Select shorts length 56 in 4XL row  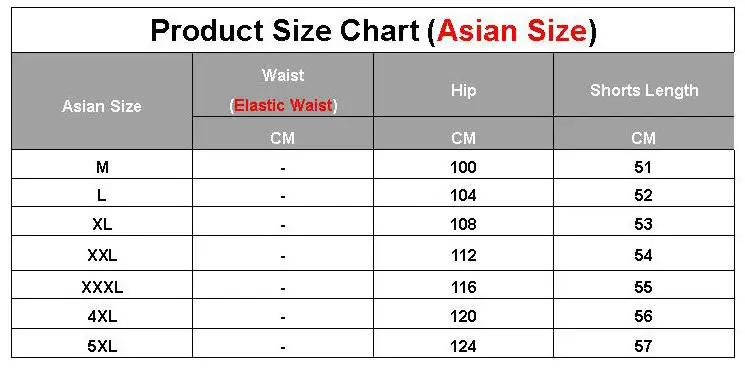643,316
